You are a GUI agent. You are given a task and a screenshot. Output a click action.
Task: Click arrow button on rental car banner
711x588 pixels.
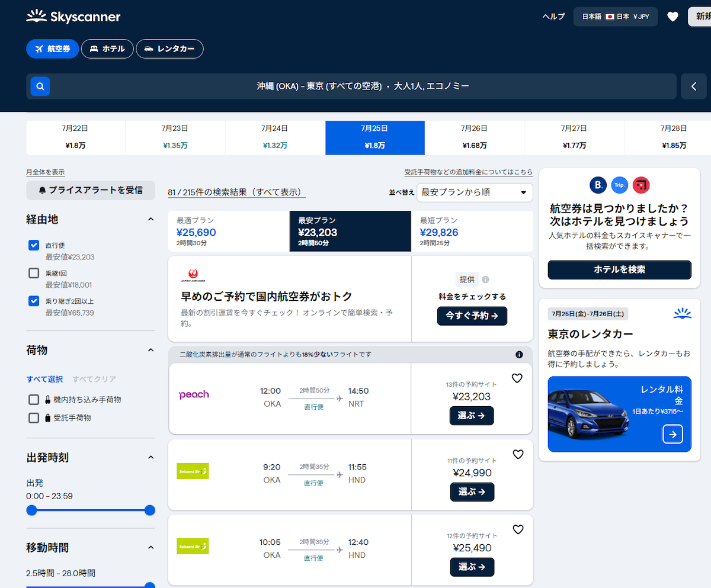(x=672, y=434)
